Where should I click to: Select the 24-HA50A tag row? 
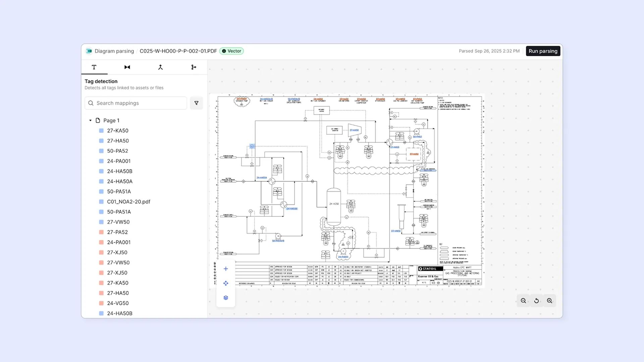120,181
